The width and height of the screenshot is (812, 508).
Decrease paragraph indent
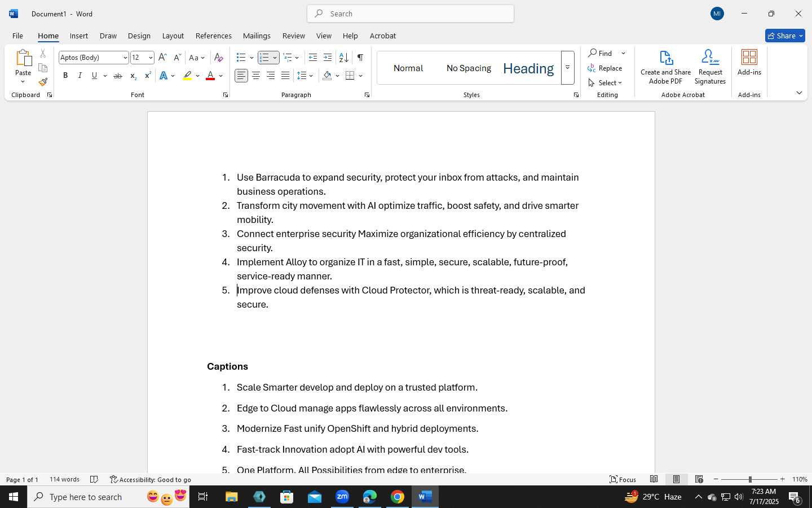pyautogui.click(x=313, y=58)
